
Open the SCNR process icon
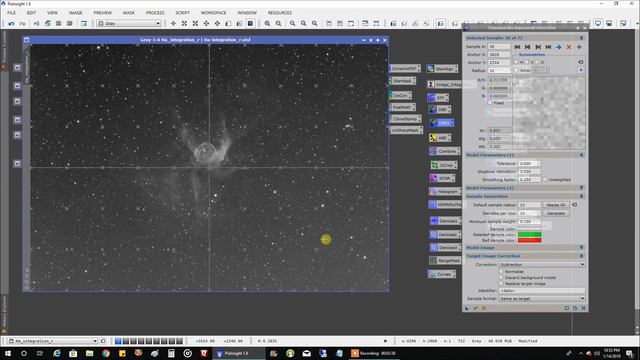click(442, 178)
